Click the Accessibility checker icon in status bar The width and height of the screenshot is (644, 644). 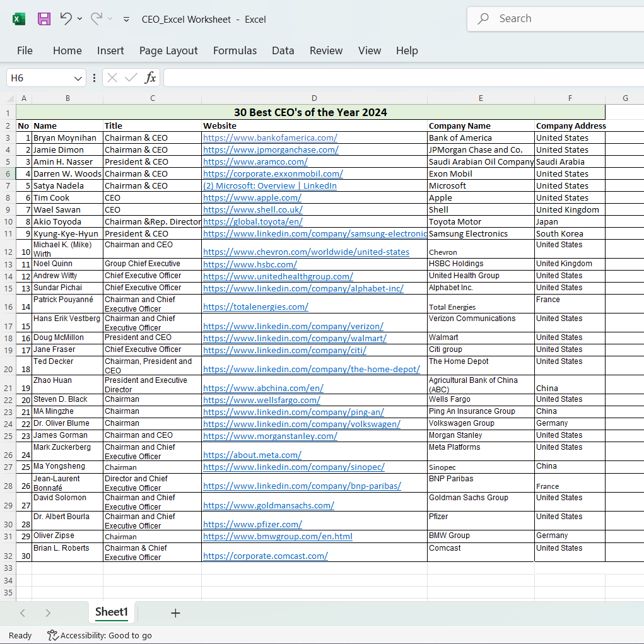point(52,635)
